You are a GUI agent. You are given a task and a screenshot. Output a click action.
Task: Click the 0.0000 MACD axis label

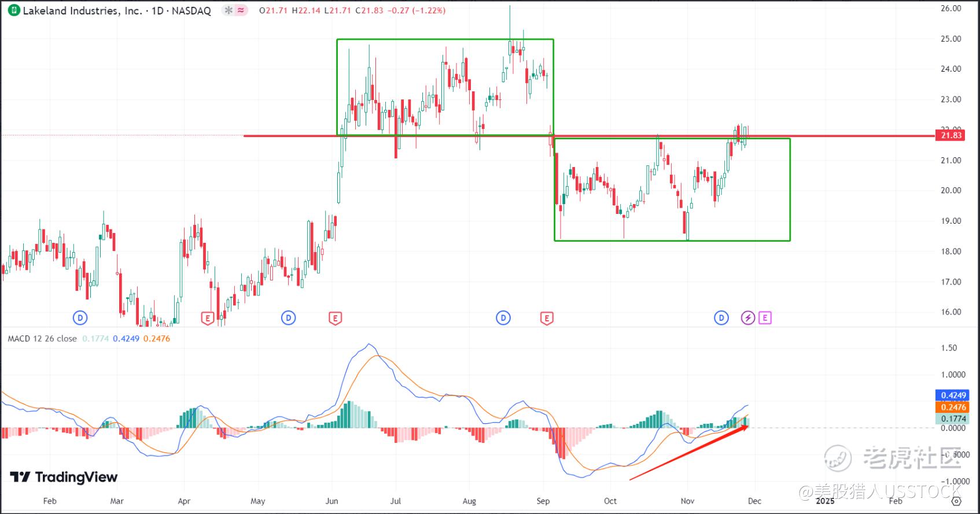(953, 428)
